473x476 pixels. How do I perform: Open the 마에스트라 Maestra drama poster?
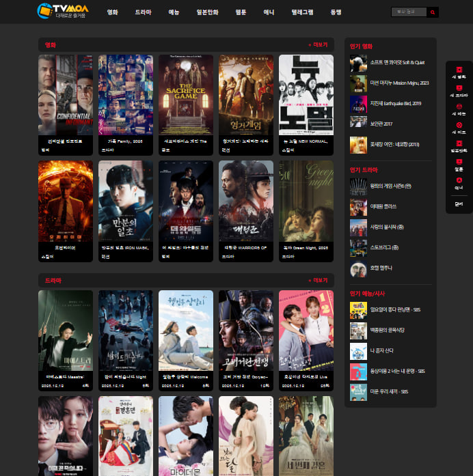click(x=66, y=331)
